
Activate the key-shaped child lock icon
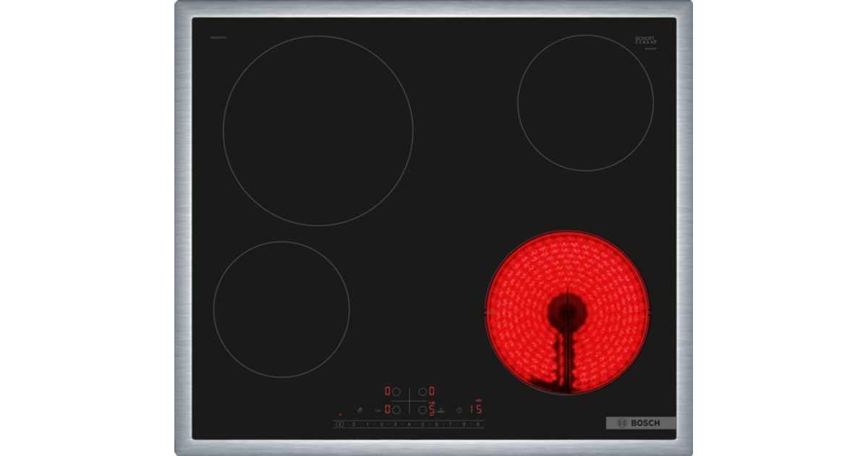coord(378,410)
